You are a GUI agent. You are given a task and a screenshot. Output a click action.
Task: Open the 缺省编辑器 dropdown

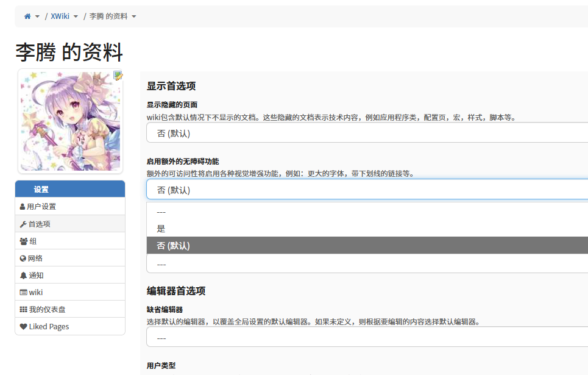pyautogui.click(x=366, y=337)
